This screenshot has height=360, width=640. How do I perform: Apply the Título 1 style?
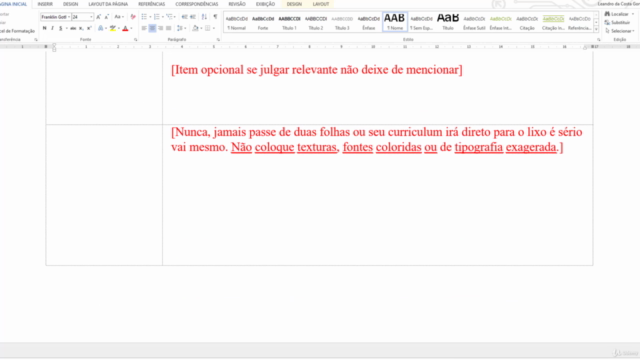(289, 22)
